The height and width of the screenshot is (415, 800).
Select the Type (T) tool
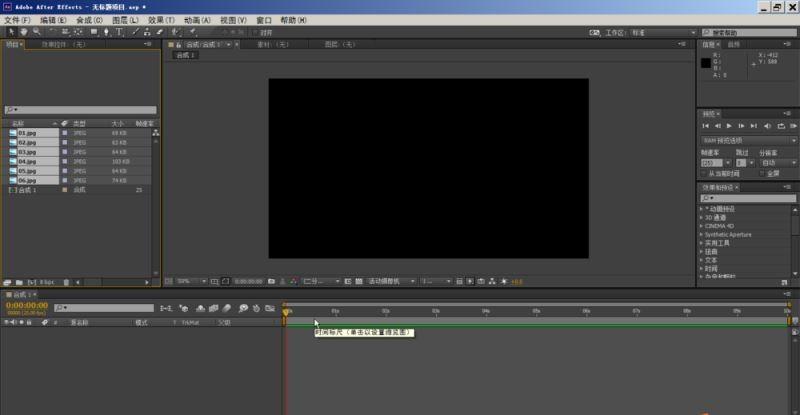[x=119, y=32]
